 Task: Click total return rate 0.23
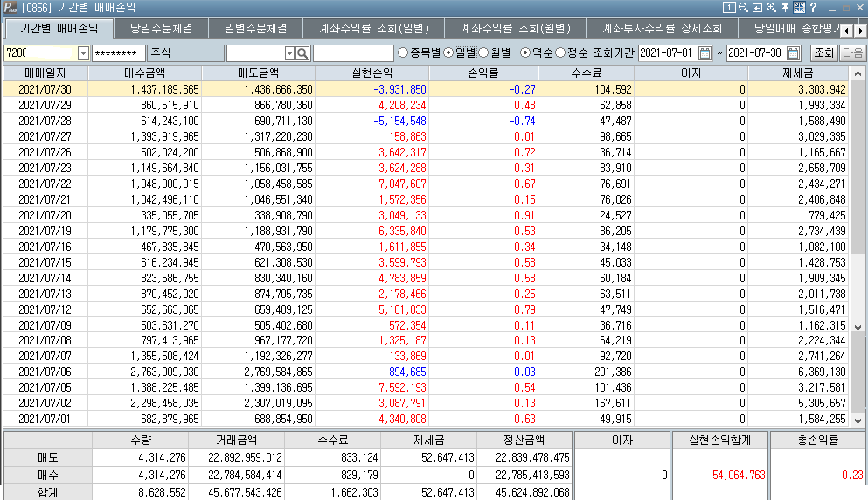pos(852,475)
